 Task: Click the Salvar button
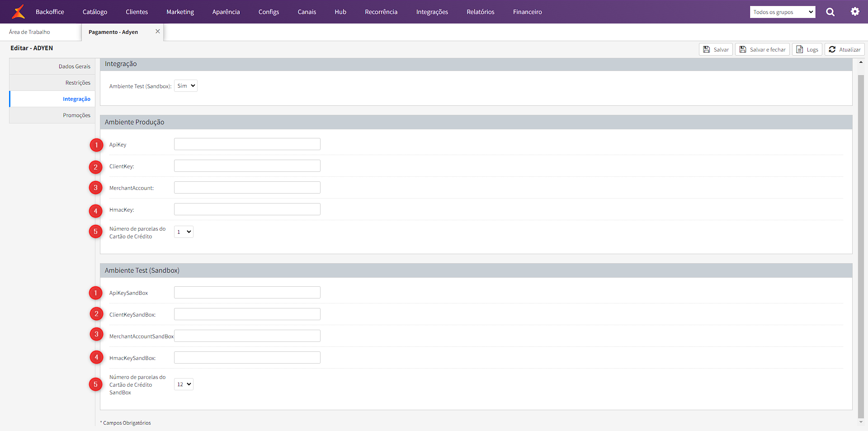click(716, 49)
